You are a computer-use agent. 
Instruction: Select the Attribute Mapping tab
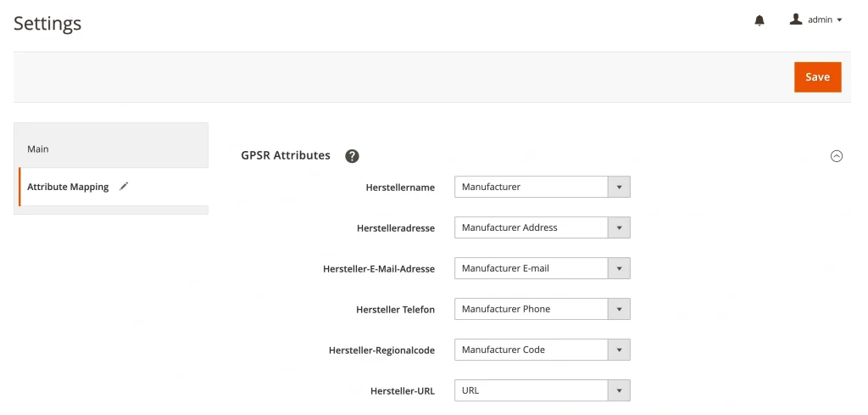click(68, 187)
